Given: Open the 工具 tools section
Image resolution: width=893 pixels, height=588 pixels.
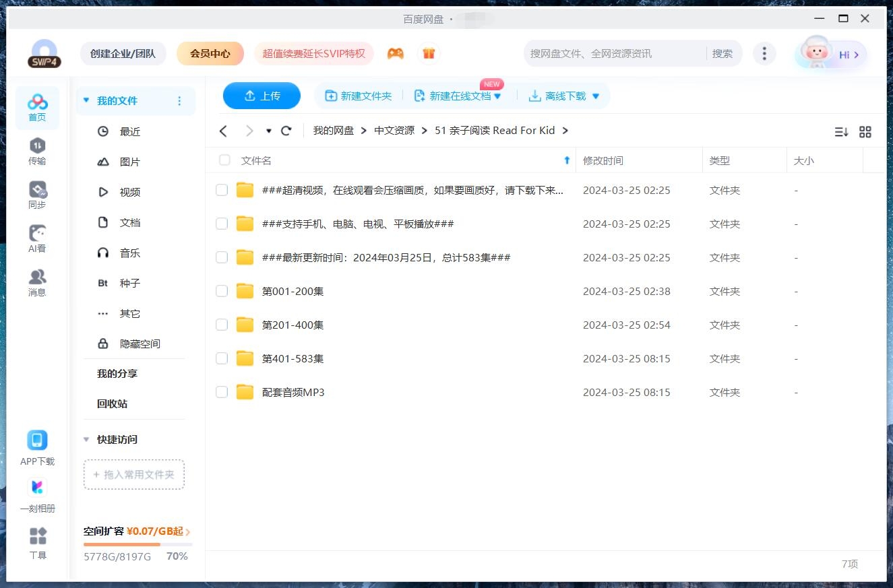Looking at the screenshot, I should point(37,542).
